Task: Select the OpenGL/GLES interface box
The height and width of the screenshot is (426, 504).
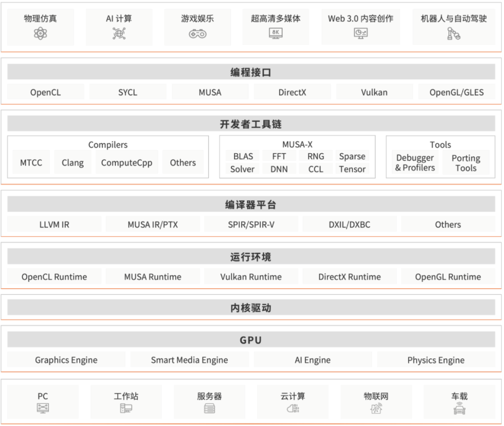Action: pyautogui.click(x=456, y=92)
